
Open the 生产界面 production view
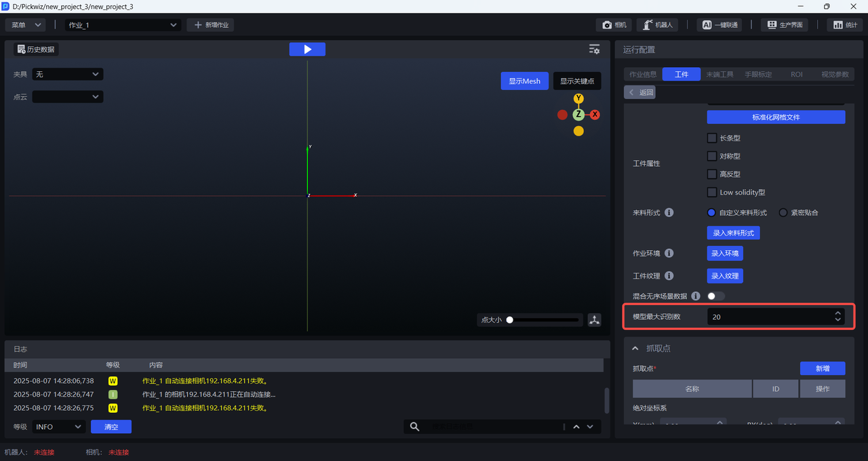pyautogui.click(x=785, y=25)
